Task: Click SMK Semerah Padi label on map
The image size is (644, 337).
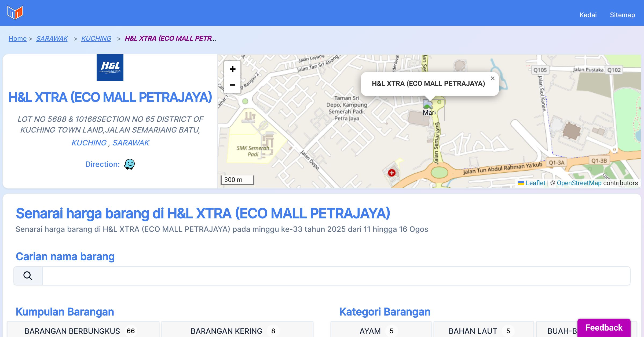Action: point(253,151)
